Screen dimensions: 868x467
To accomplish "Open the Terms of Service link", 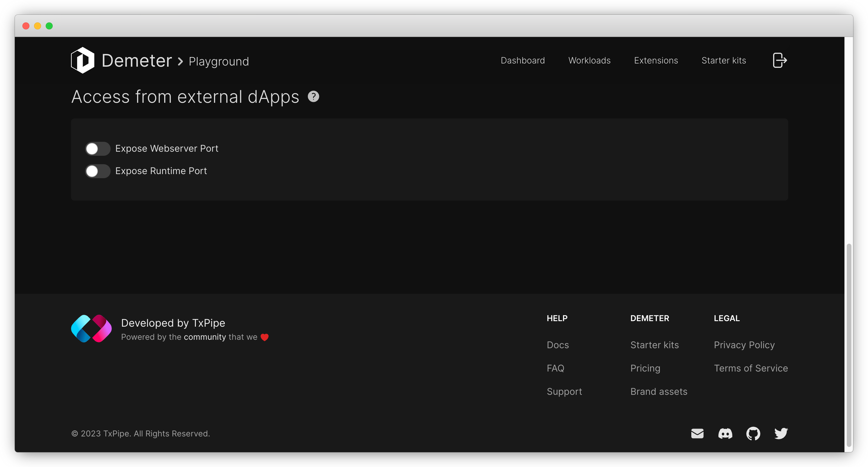I will tap(751, 368).
